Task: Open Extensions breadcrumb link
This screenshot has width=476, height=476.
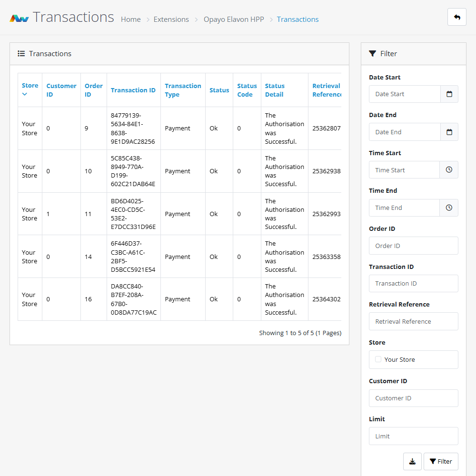Action: pyautogui.click(x=171, y=20)
